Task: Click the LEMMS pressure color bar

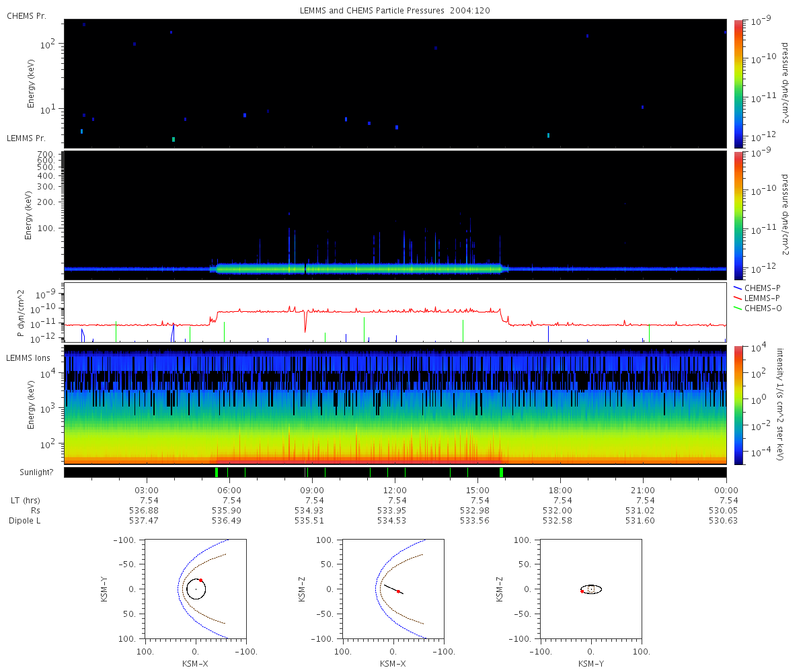Action: coord(739,215)
